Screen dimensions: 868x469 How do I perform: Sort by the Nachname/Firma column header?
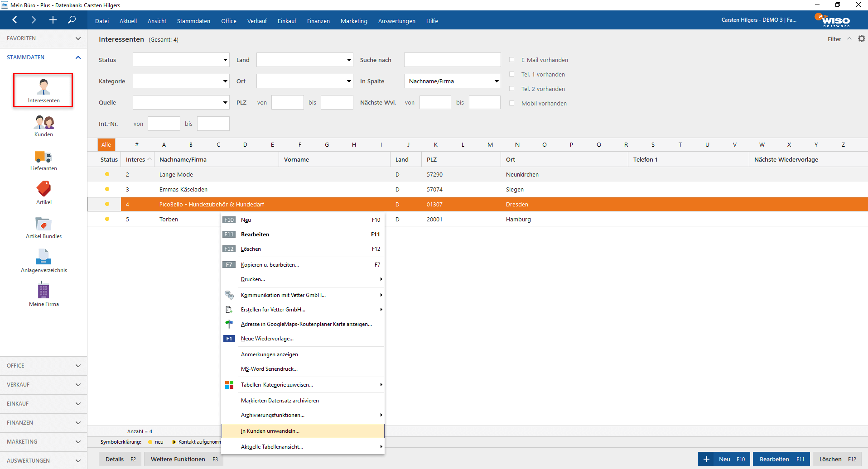(x=216, y=159)
